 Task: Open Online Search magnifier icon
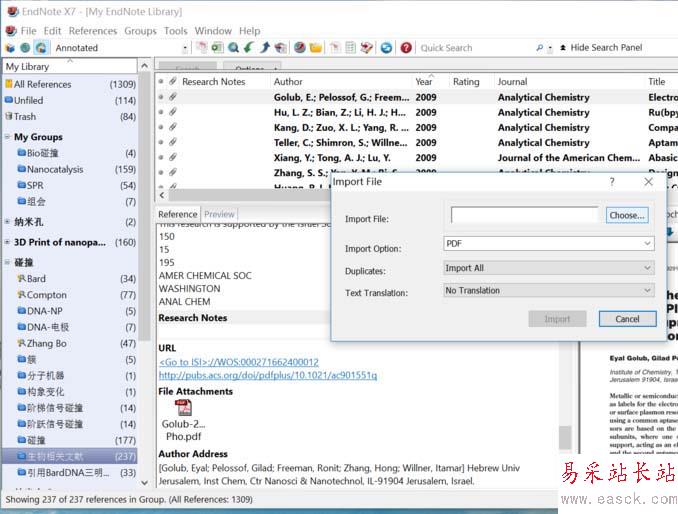click(233, 48)
